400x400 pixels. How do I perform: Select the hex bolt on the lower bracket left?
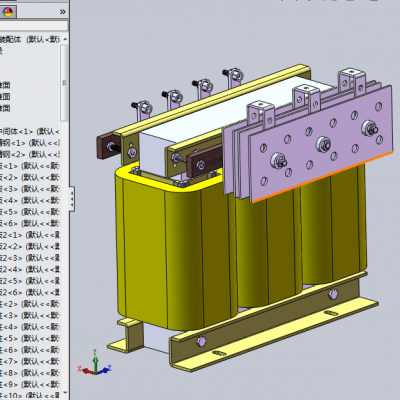coord(201,341)
